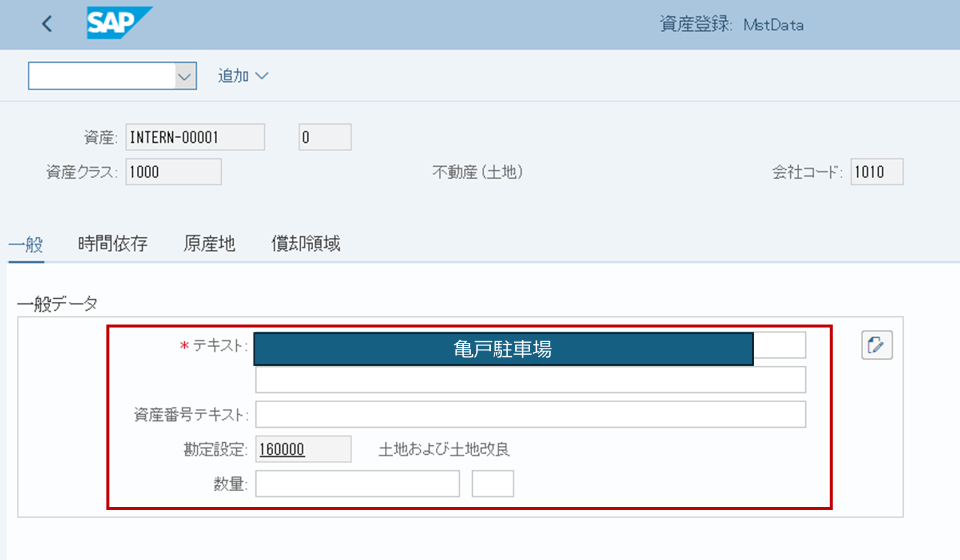Switch to the 一般 tab
This screenshot has height=560, width=960.
pyautogui.click(x=26, y=244)
